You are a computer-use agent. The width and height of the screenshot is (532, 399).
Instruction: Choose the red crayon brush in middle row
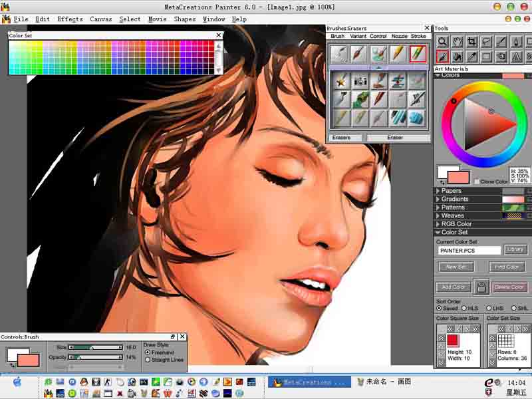[379, 100]
